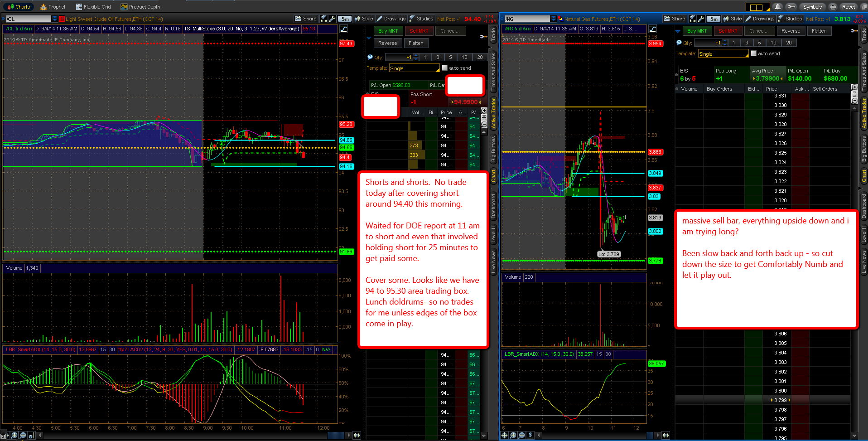Click the /NG color link icon
Screen dimensions: 868x441
coord(560,19)
